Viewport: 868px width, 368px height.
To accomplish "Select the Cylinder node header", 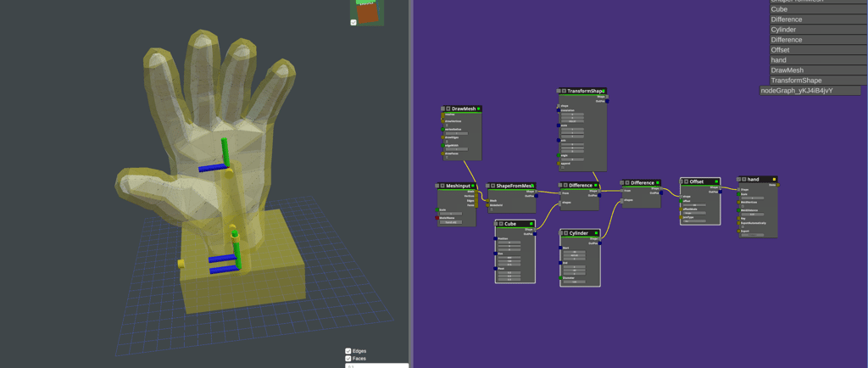I will tap(580, 233).
